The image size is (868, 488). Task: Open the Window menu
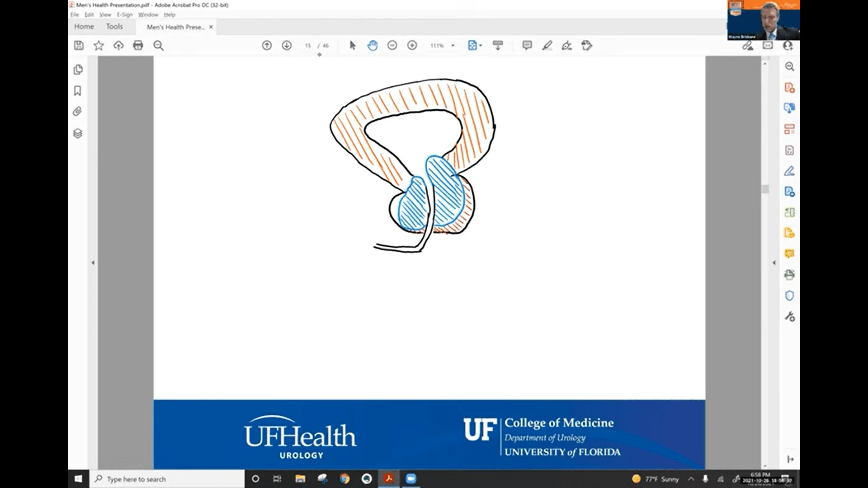tap(148, 14)
